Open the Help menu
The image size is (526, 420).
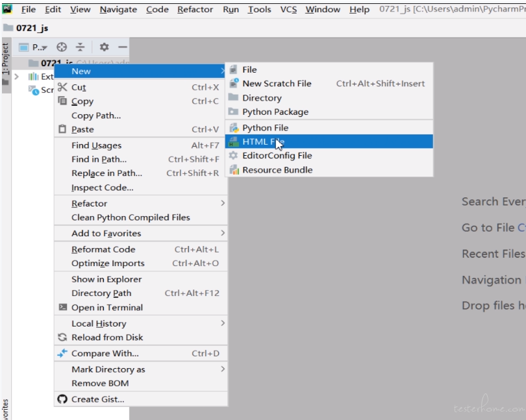[x=359, y=9]
